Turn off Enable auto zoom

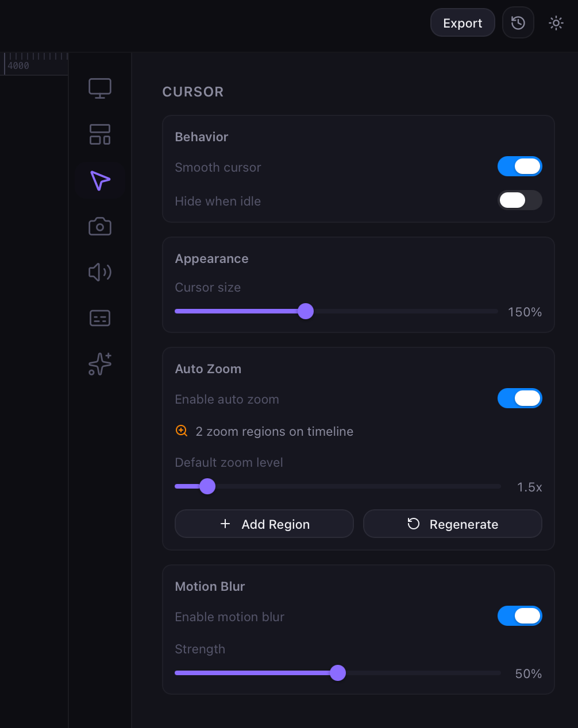520,398
